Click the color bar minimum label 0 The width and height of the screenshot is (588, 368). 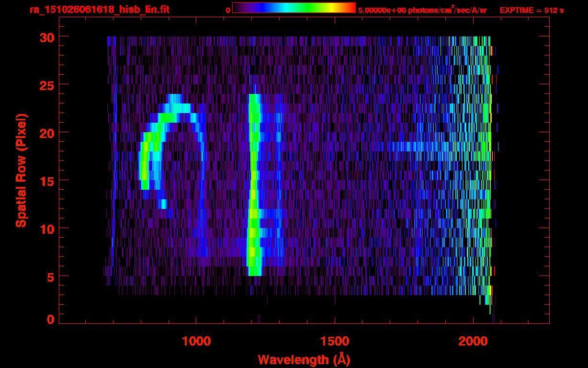(228, 11)
